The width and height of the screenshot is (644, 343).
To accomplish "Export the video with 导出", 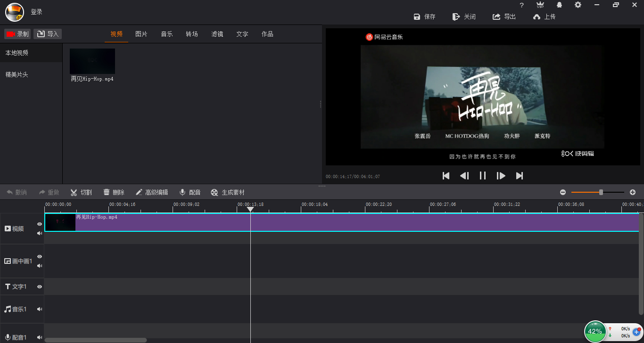I will coord(504,16).
